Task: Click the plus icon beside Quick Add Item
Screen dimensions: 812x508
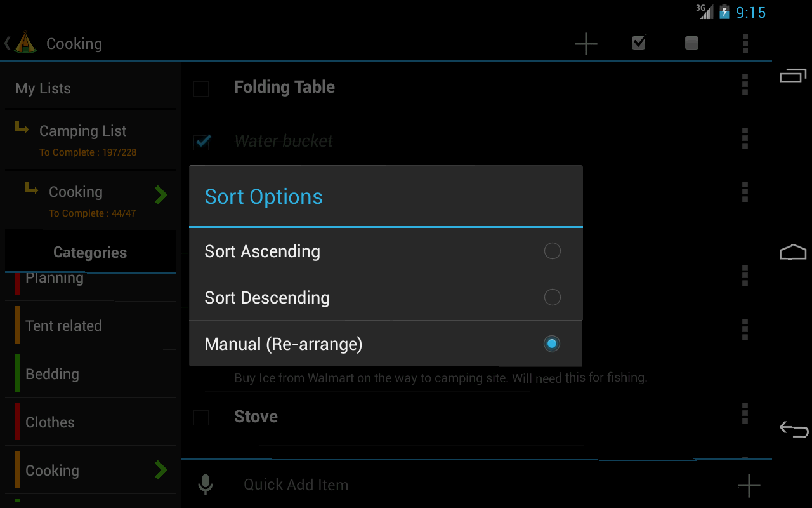Action: (749, 485)
